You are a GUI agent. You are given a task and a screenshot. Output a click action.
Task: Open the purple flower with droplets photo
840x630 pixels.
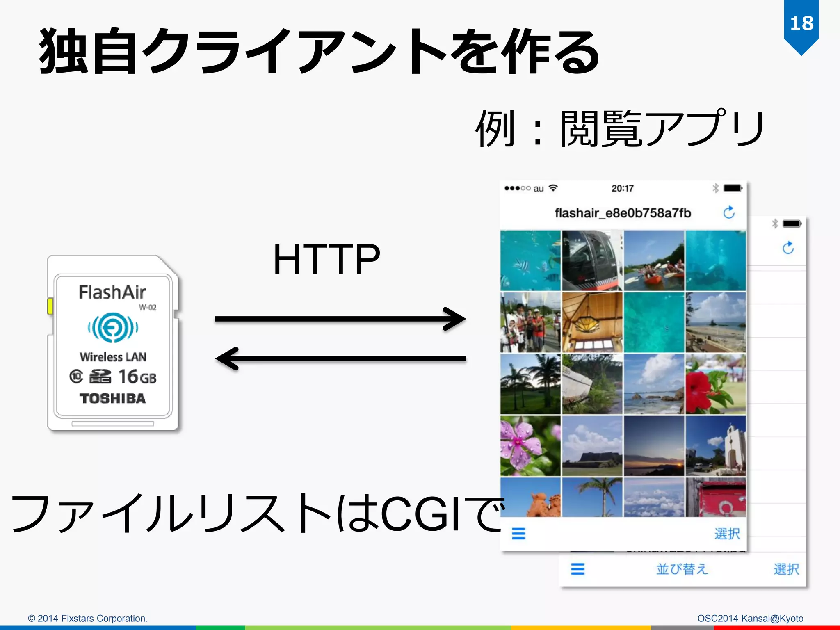tap(530, 446)
